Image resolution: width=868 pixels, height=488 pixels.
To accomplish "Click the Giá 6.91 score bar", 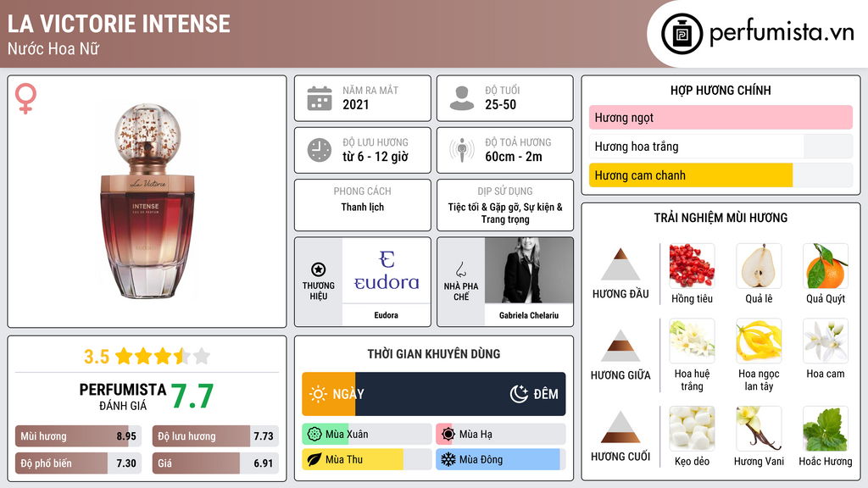I will click(x=215, y=463).
